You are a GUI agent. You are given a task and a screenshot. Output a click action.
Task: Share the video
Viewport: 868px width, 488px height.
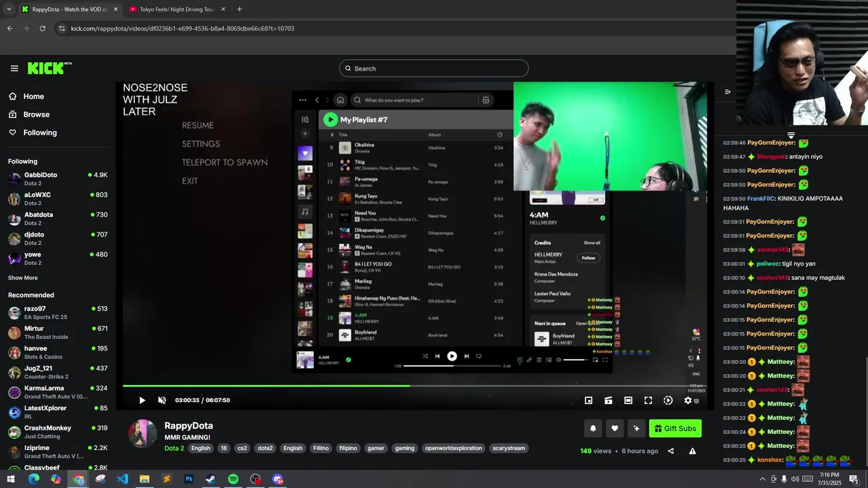[x=671, y=451]
